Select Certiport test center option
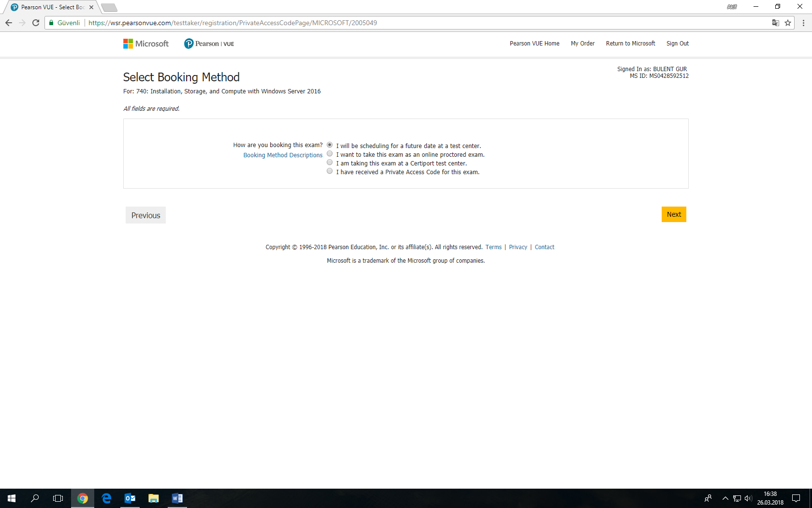812x508 pixels. 330,162
